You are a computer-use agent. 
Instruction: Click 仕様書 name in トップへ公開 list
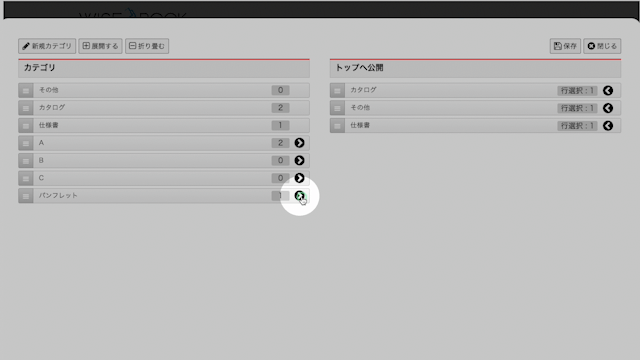click(x=360, y=125)
